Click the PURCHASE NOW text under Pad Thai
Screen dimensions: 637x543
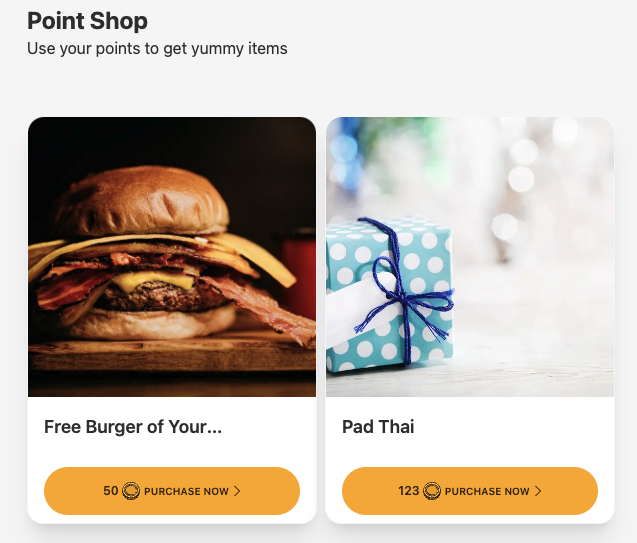487,491
